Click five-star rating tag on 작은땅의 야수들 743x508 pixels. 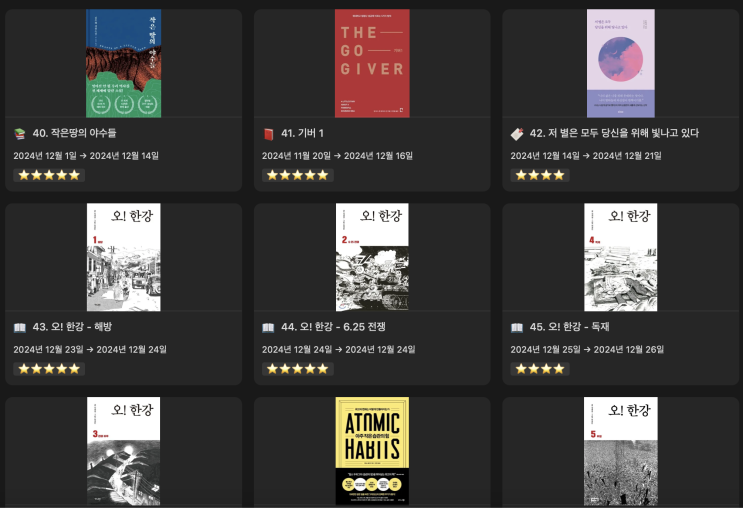point(49,175)
